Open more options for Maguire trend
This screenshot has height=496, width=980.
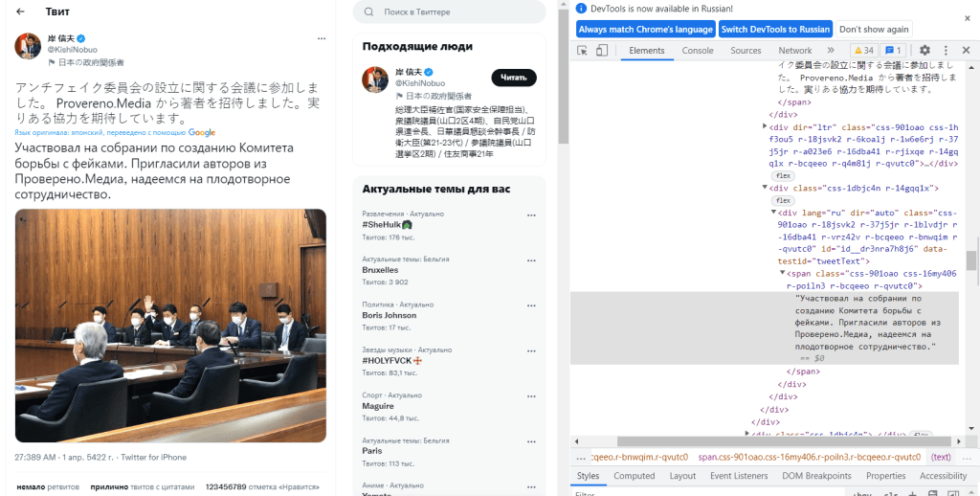coord(531,396)
